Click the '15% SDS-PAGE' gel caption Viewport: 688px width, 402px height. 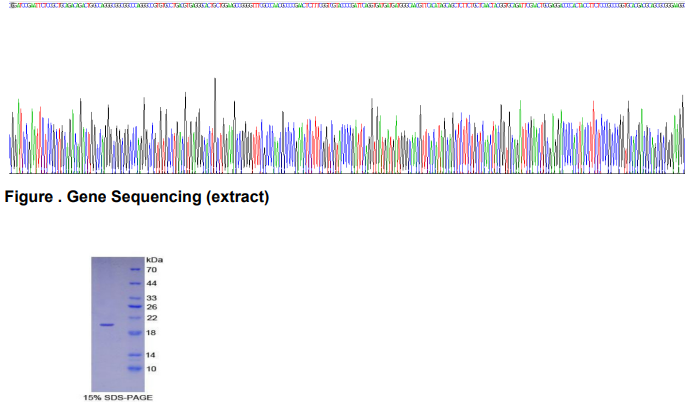[118, 398]
